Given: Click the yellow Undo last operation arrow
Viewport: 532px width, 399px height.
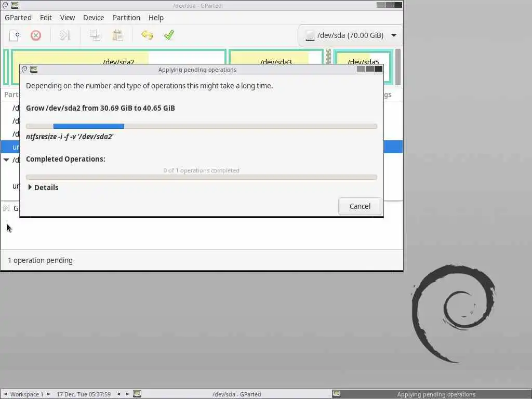Looking at the screenshot, I should (147, 35).
